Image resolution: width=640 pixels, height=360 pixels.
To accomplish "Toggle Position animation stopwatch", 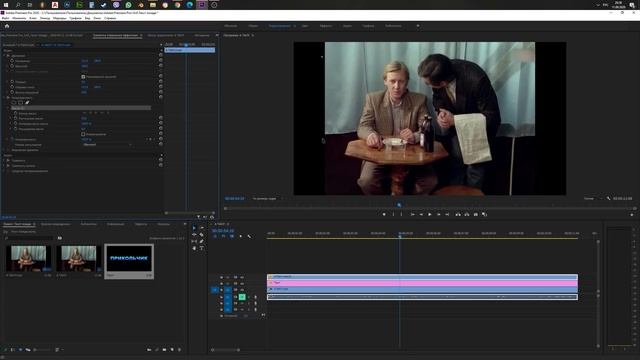I will pyautogui.click(x=12, y=61).
